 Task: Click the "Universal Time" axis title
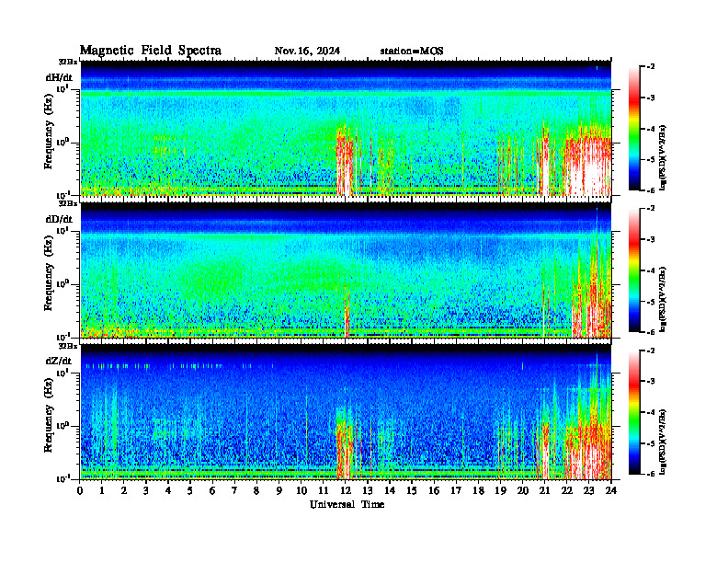347,504
